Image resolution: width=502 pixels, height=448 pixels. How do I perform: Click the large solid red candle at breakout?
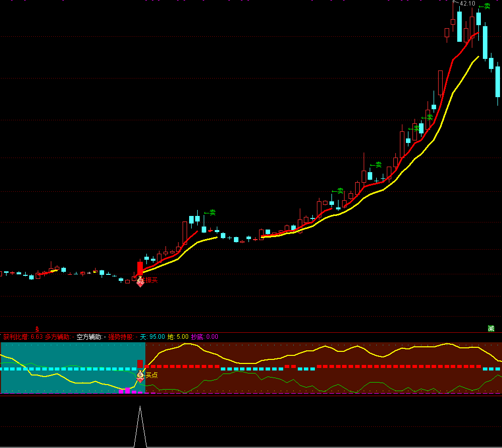pyautogui.click(x=140, y=268)
